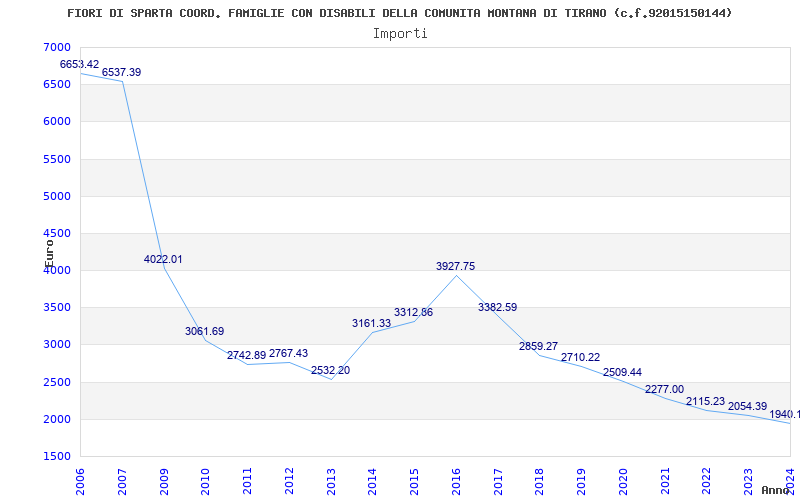Click y-axis value 3000
The image size is (800, 500).
56,345
